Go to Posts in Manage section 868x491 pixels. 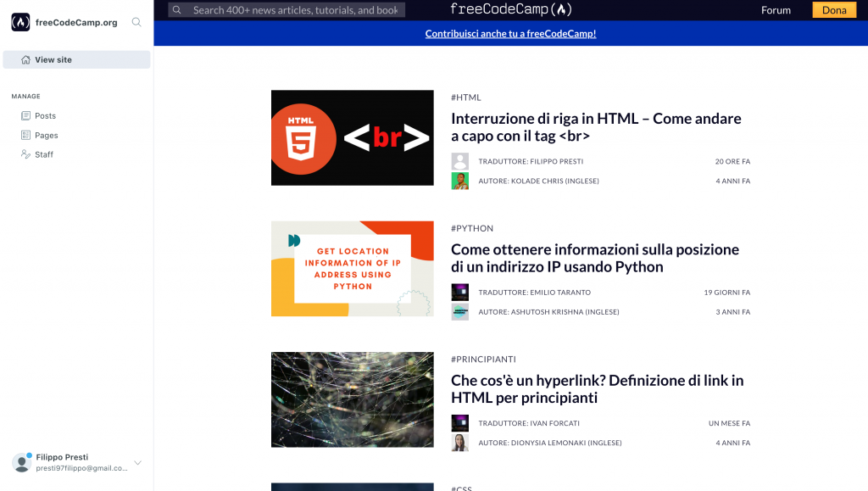(x=46, y=115)
